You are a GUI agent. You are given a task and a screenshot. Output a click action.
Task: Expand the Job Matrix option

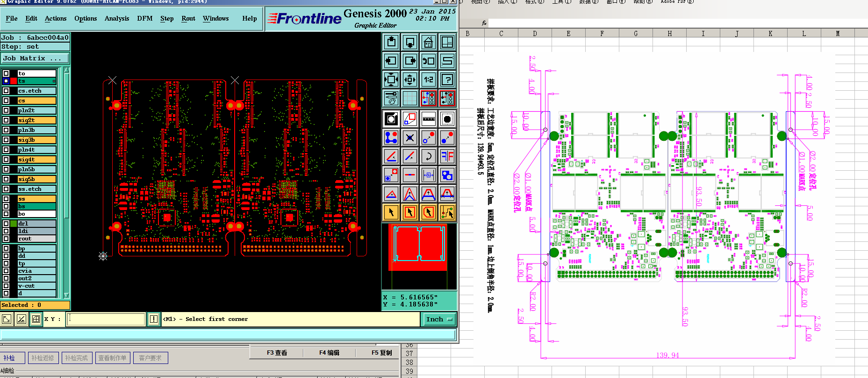point(35,58)
